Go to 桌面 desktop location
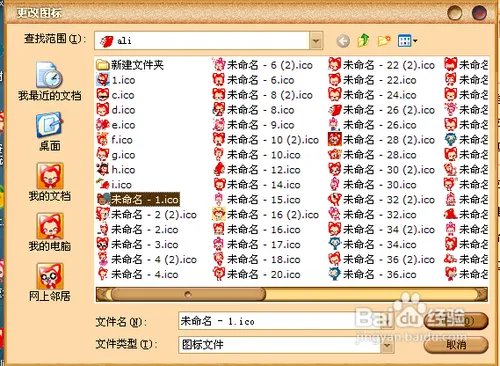 tap(50, 132)
